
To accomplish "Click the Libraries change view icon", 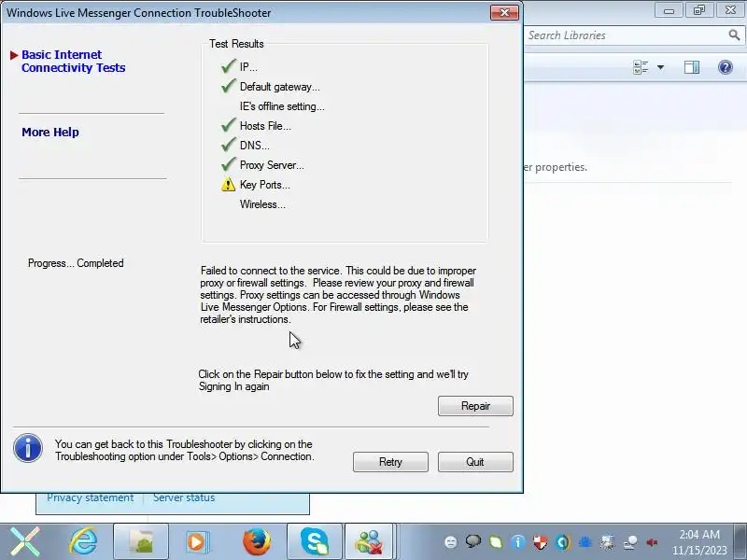I will (641, 67).
